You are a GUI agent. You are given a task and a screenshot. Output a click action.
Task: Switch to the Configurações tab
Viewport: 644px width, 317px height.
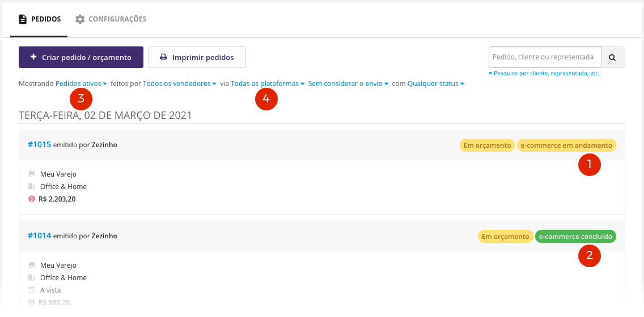(x=111, y=19)
